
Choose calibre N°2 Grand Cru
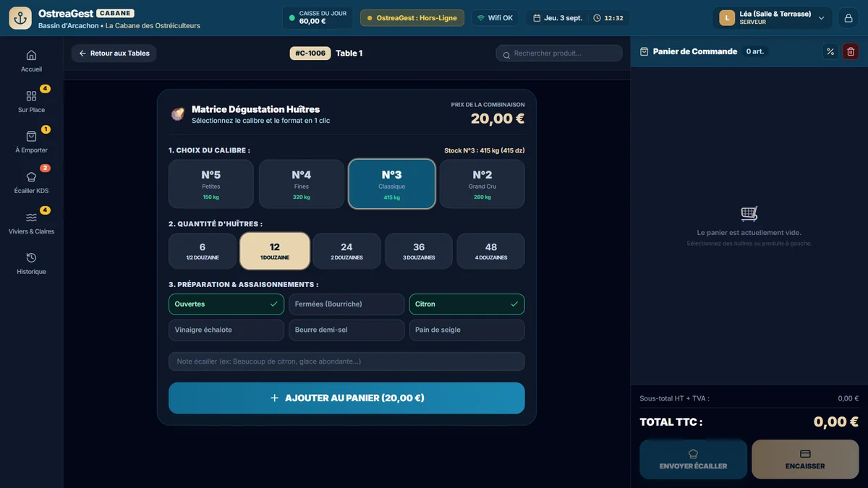482,184
